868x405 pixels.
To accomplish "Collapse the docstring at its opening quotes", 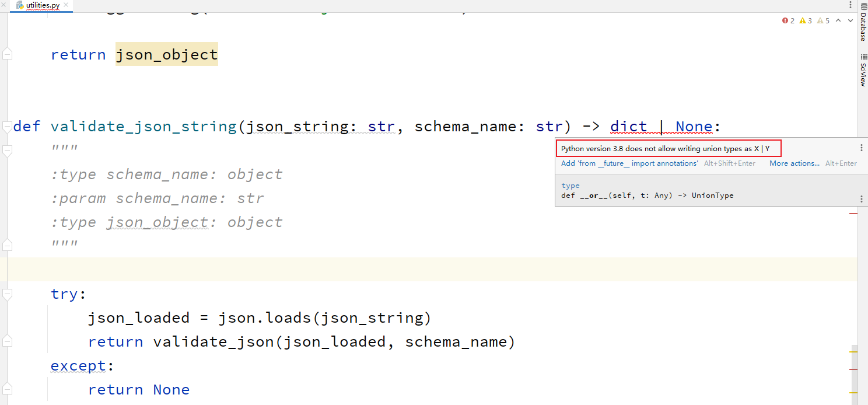I will pyautogui.click(x=7, y=151).
